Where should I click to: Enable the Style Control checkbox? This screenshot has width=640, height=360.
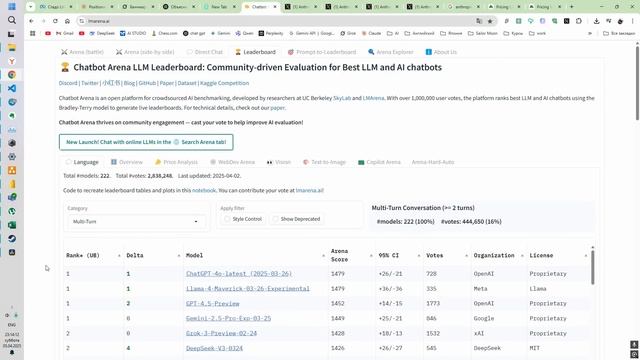pyautogui.click(x=227, y=219)
